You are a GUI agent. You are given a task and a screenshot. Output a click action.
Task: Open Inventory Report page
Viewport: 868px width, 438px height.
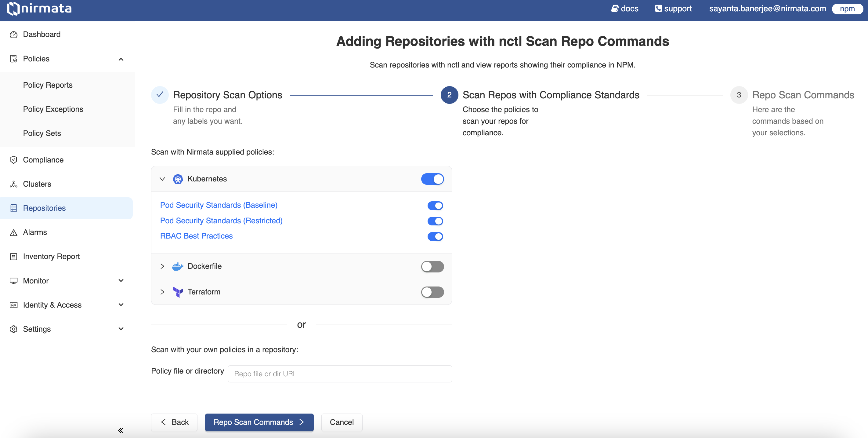click(51, 257)
